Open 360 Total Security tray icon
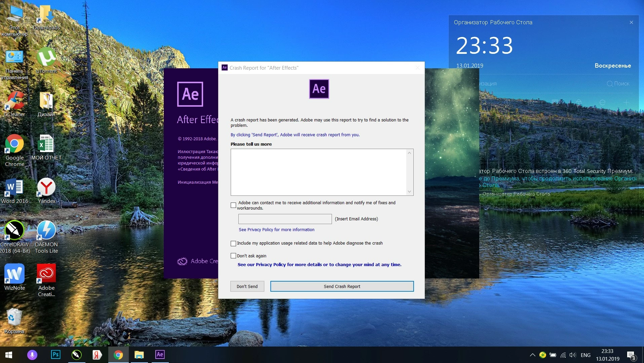The width and height of the screenshot is (644, 363). click(542, 355)
